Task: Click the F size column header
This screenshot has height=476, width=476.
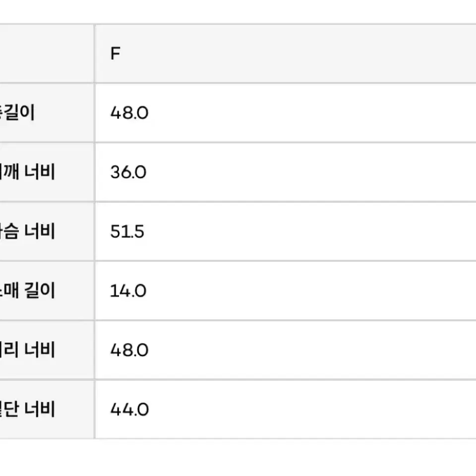Action: (116, 54)
